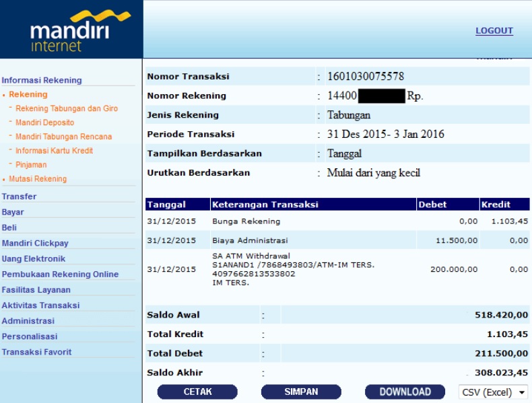Open the Transfer menu
Screen dimensions: 532x403
point(19,196)
